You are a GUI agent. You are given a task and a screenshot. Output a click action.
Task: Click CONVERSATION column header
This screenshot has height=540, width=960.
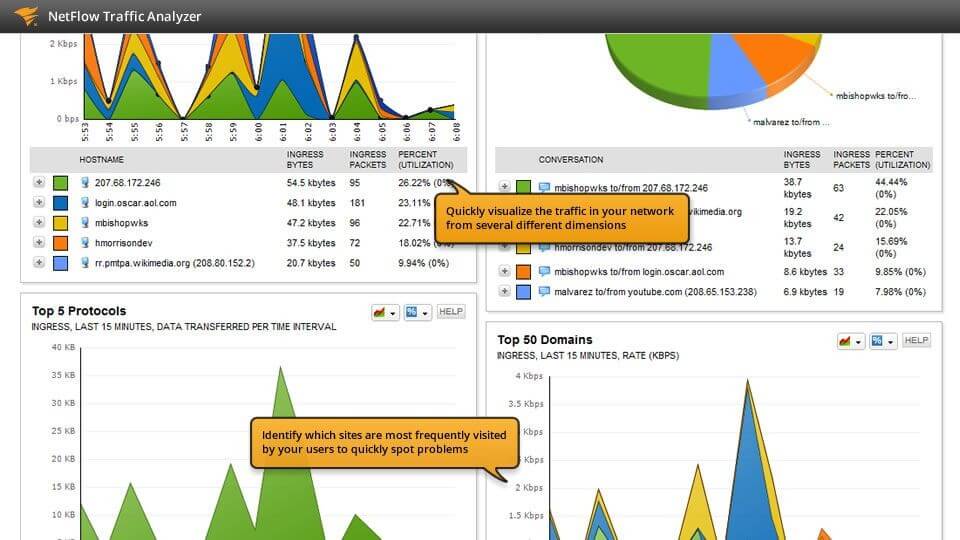571,159
